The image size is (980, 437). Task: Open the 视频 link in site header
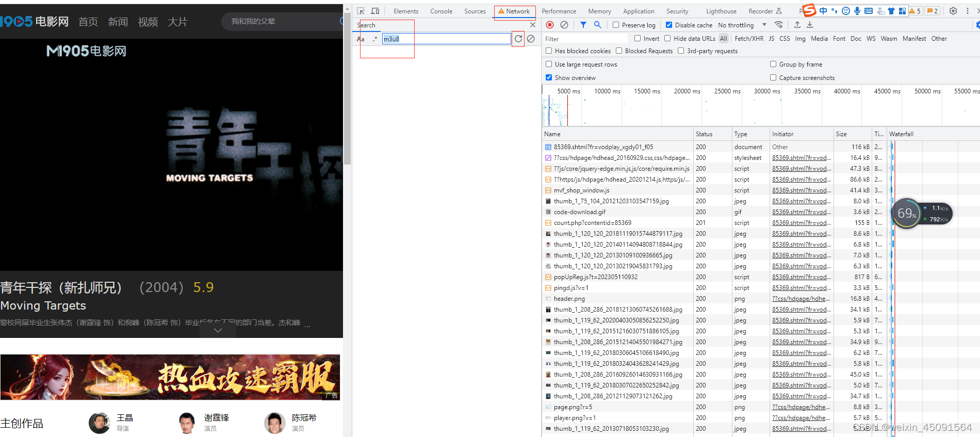[148, 22]
